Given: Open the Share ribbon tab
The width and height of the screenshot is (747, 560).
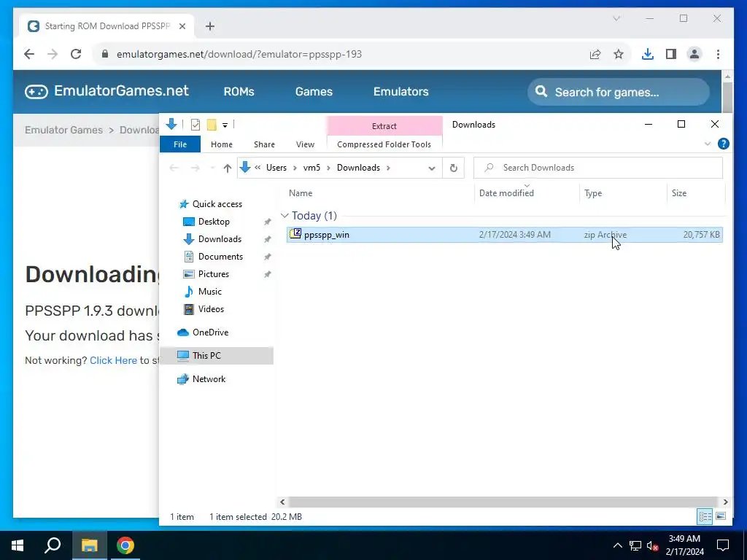Looking at the screenshot, I should tap(264, 144).
